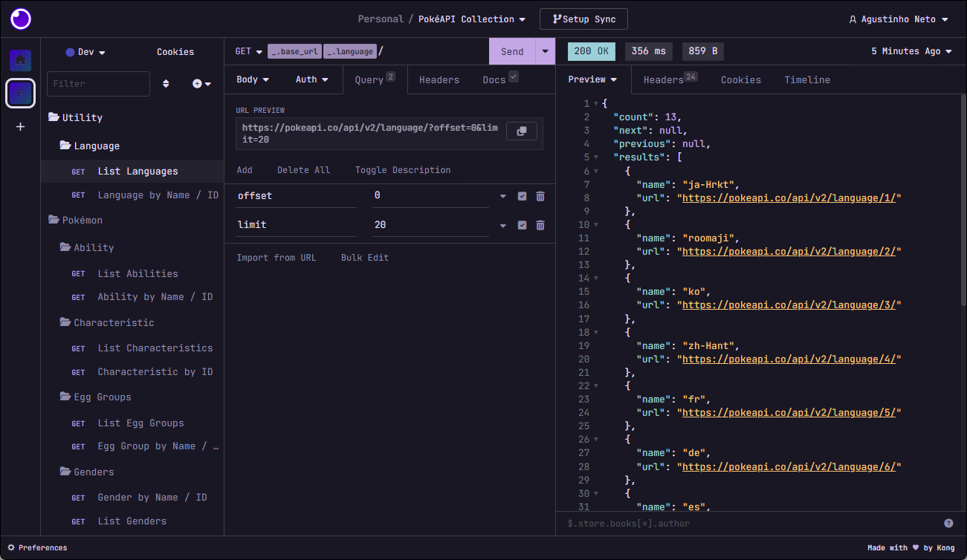Open the Docs tab
The image size is (967, 560).
coord(500,79)
